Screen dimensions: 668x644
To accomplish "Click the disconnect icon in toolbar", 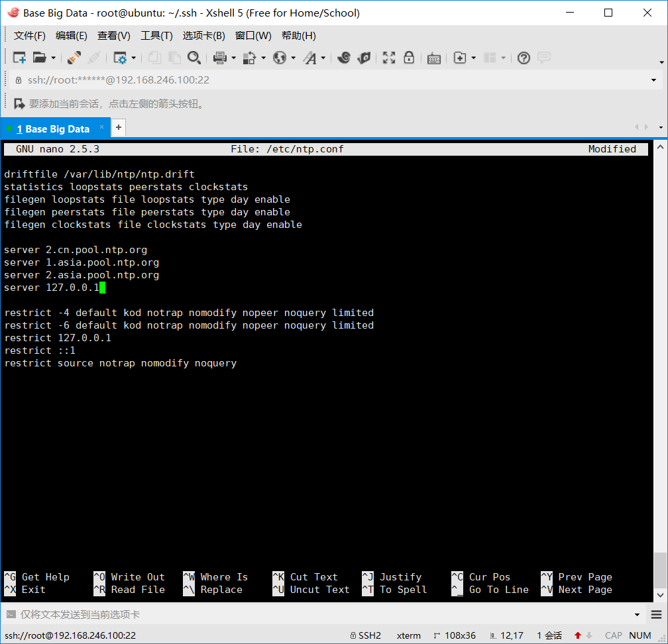I will coord(93,58).
